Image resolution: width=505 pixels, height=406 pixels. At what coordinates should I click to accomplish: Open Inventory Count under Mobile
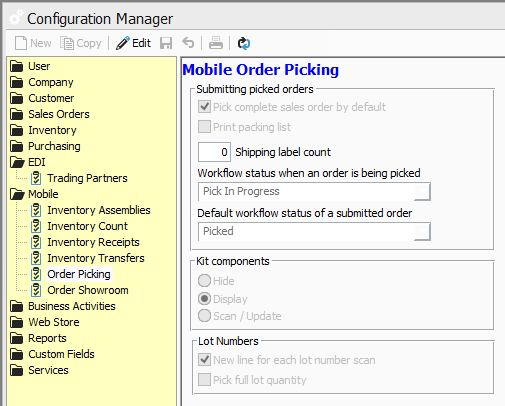tap(87, 226)
